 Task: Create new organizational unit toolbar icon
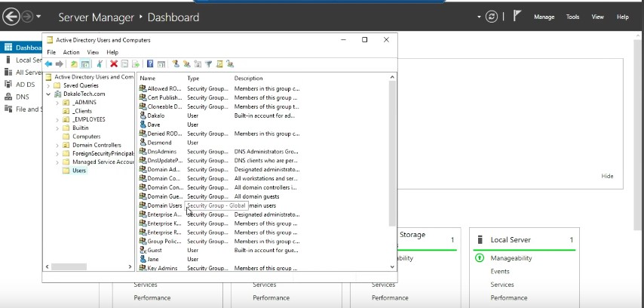click(x=198, y=63)
